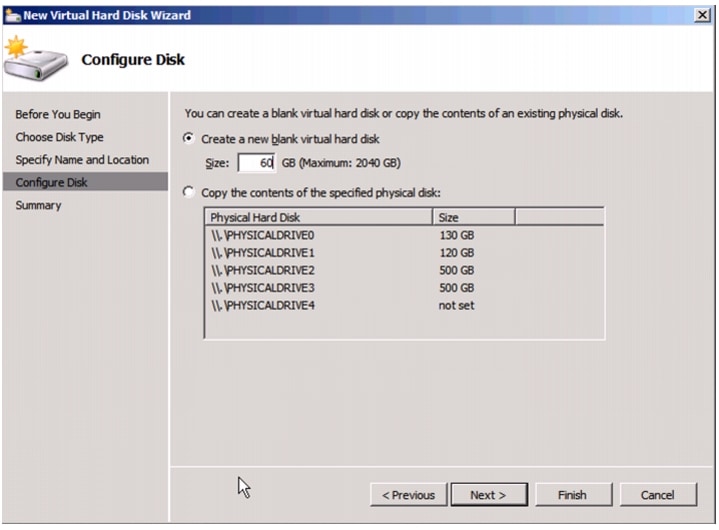719x530 pixels.
Task: Select \\.\PHYSICALDRIVE3 row
Action: (404, 287)
